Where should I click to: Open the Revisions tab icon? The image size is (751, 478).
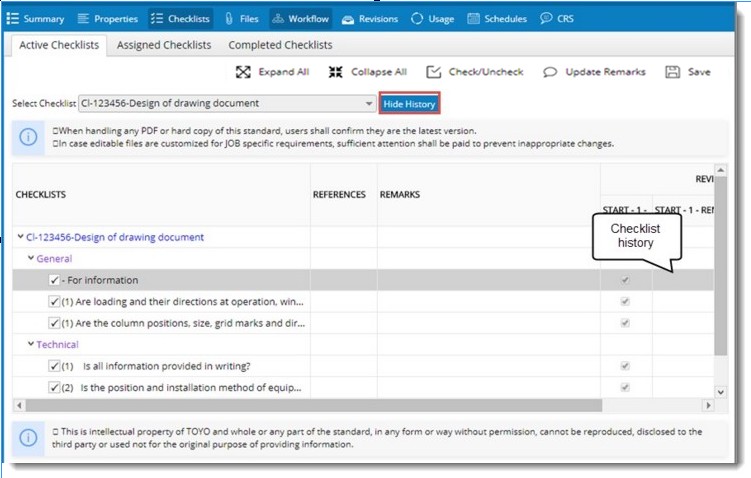pyautogui.click(x=348, y=18)
